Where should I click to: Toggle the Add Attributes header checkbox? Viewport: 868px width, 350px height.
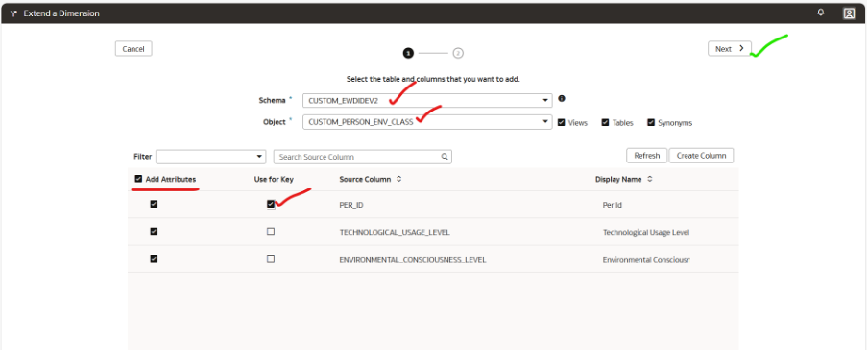coord(138,179)
